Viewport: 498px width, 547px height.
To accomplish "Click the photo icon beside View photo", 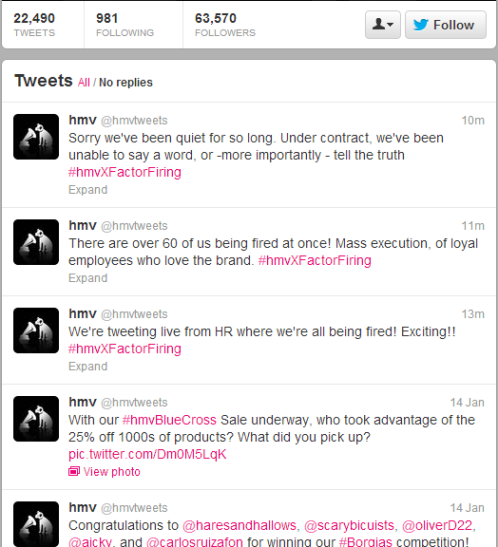I will pyautogui.click(x=74, y=472).
